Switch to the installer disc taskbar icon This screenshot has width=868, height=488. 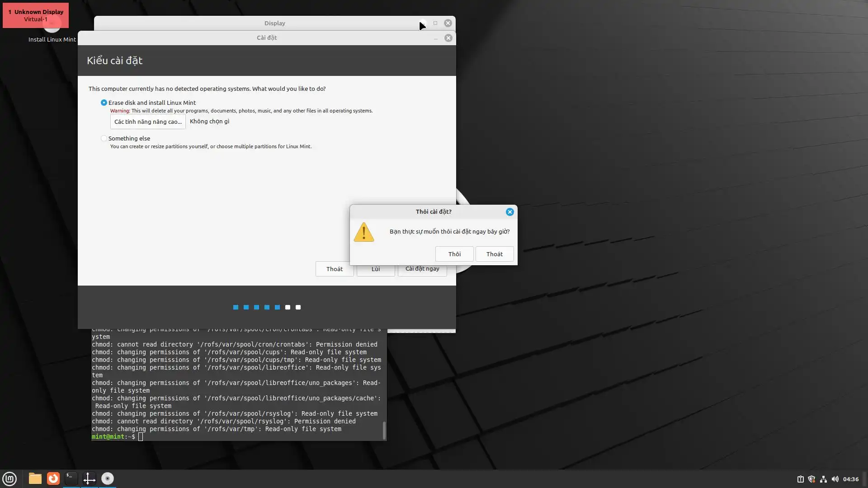pos(108,479)
